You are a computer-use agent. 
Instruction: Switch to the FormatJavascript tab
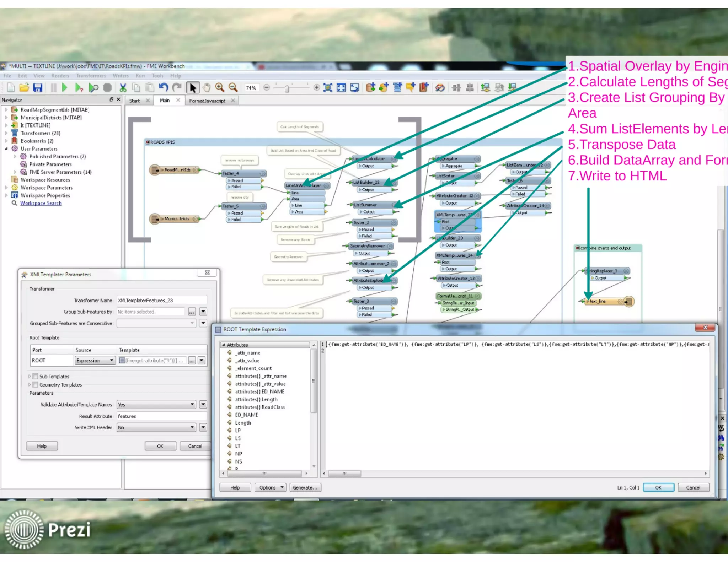207,101
